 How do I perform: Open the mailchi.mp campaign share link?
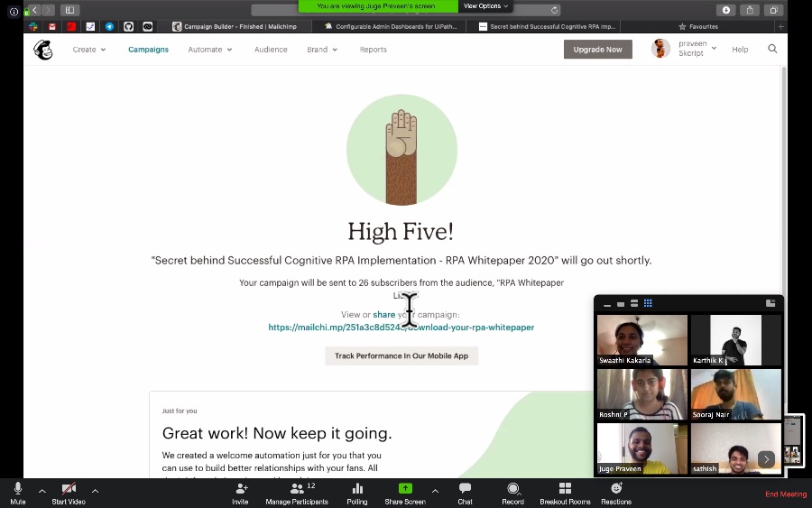coord(401,328)
